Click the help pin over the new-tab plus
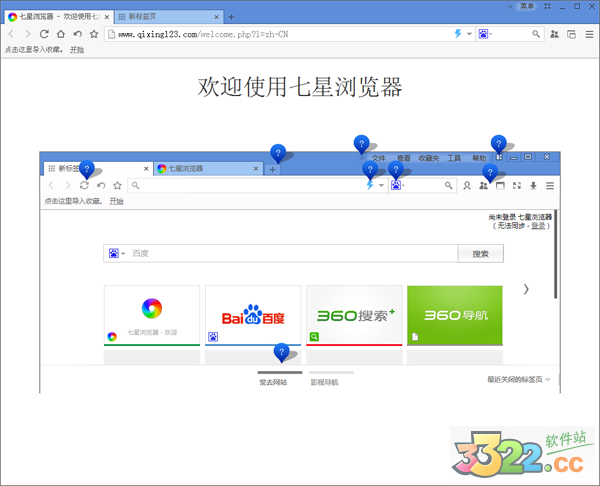This screenshot has height=486, width=600. [x=278, y=153]
